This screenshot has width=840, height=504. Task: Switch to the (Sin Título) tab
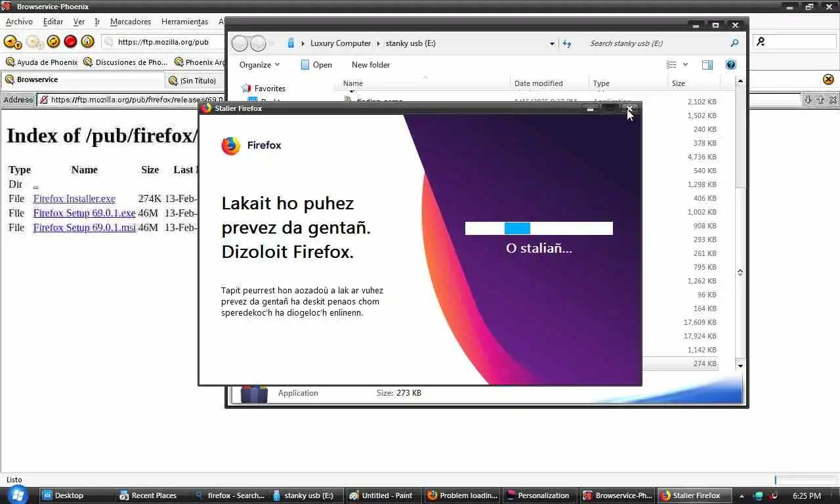pyautogui.click(x=195, y=81)
